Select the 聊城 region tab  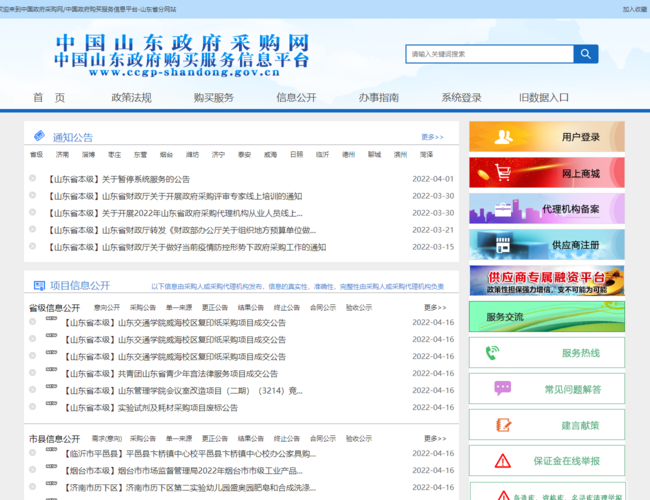tap(374, 154)
